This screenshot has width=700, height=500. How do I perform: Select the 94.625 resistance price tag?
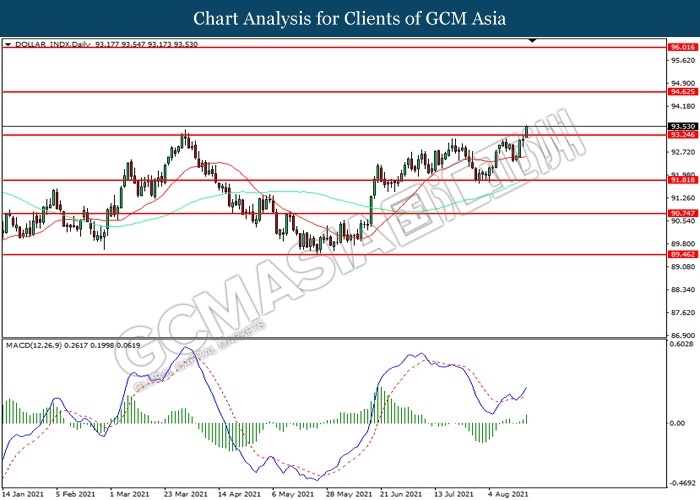[683, 92]
